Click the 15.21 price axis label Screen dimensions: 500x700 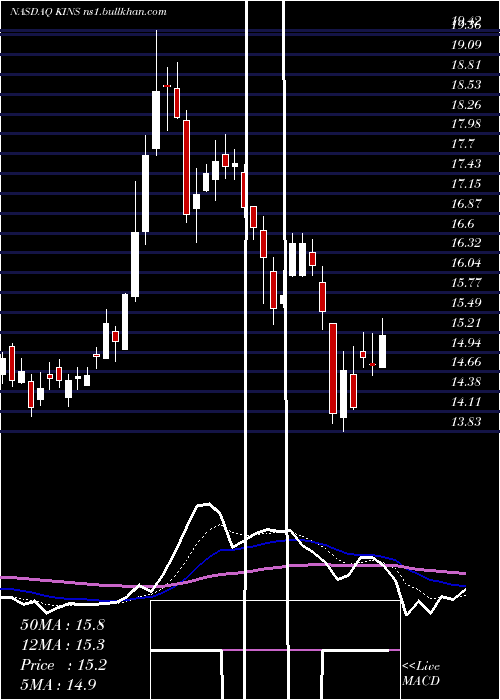(x=466, y=322)
